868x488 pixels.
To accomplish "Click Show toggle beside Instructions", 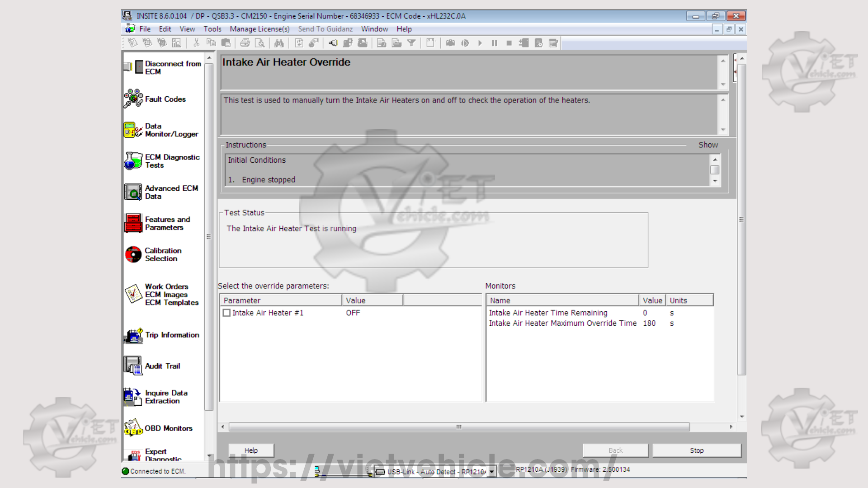I will [x=708, y=145].
